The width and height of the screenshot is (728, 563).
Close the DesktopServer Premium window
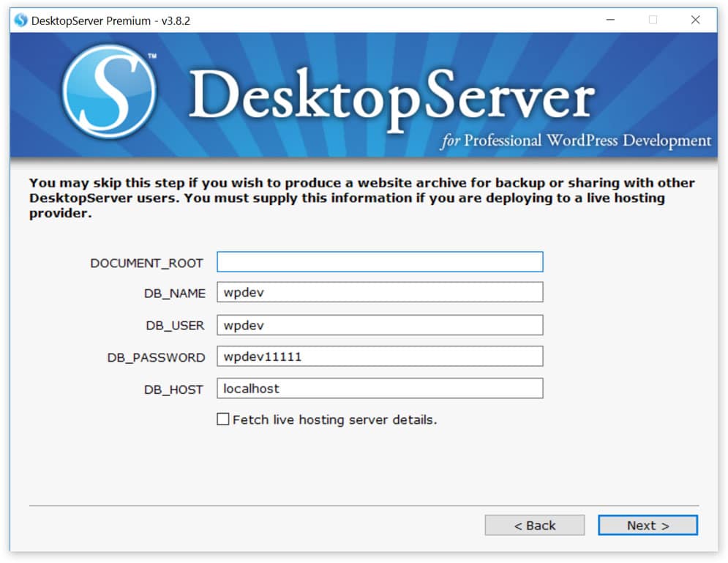point(695,20)
